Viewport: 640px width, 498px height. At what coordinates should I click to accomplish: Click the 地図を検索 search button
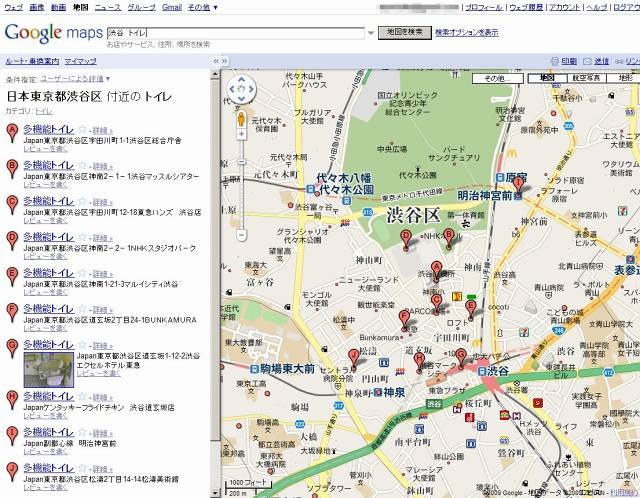pos(404,33)
